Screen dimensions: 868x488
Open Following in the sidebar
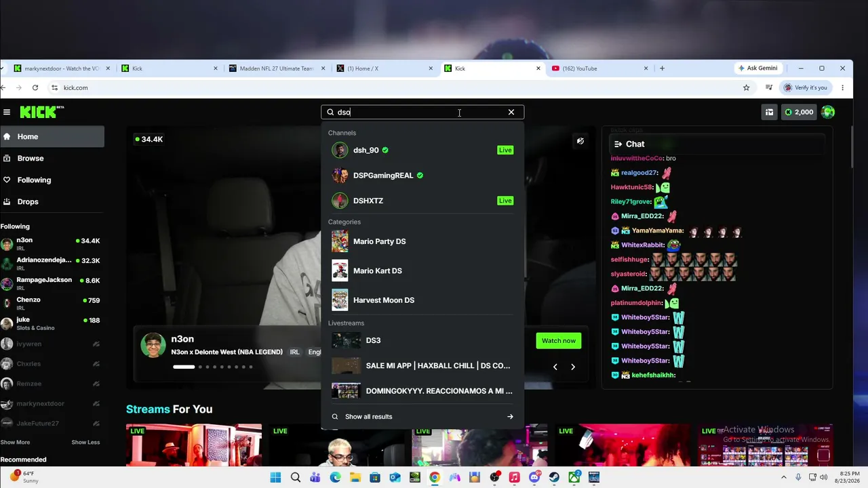point(52,180)
